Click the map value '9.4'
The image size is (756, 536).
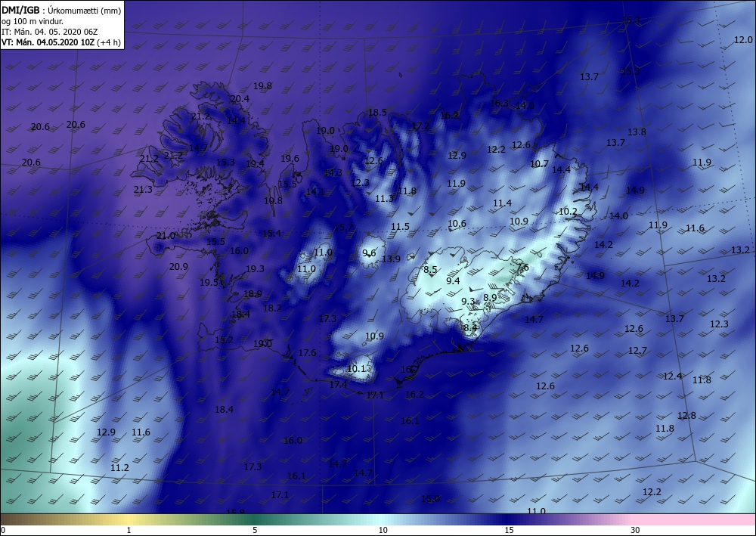(453, 281)
